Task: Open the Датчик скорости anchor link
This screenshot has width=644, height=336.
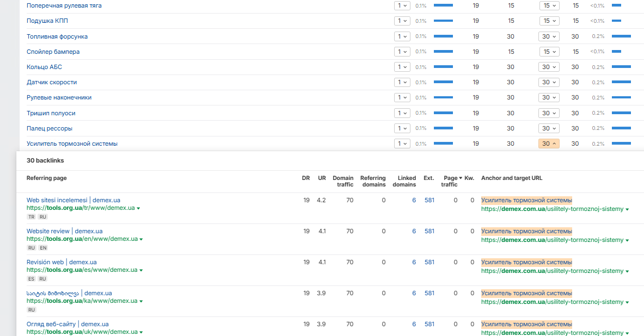Action: (x=52, y=82)
